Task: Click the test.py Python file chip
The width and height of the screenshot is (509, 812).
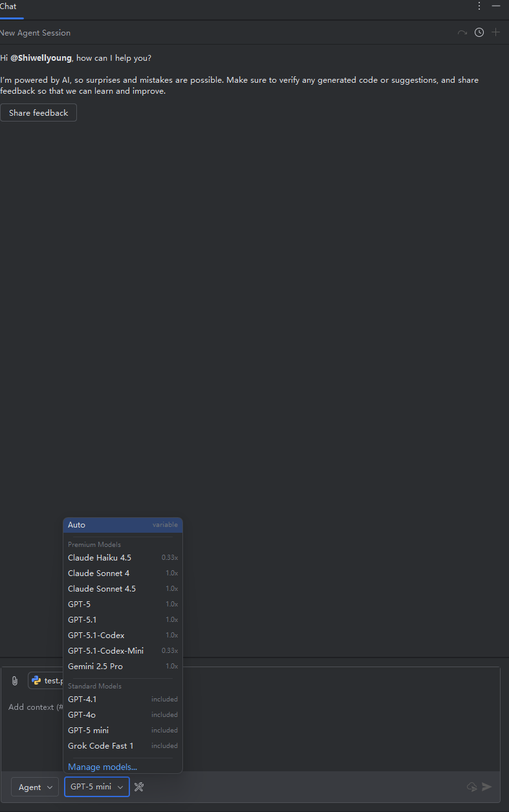Action: coord(47,681)
